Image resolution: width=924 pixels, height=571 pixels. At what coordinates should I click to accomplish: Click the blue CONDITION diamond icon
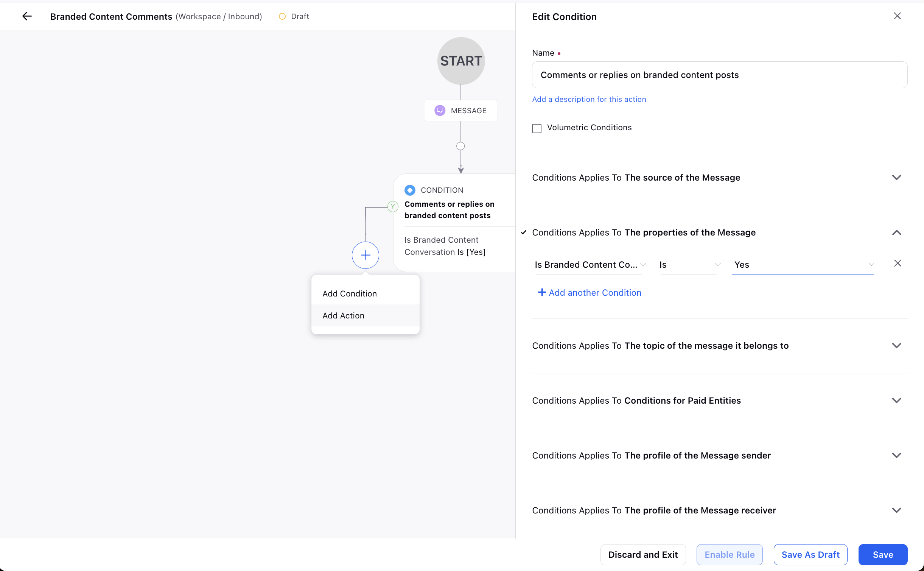410,190
